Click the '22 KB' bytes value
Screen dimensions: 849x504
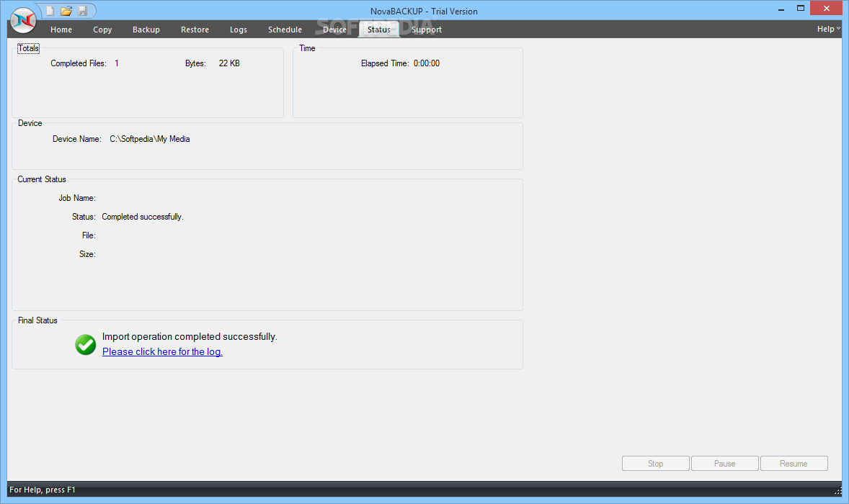229,63
